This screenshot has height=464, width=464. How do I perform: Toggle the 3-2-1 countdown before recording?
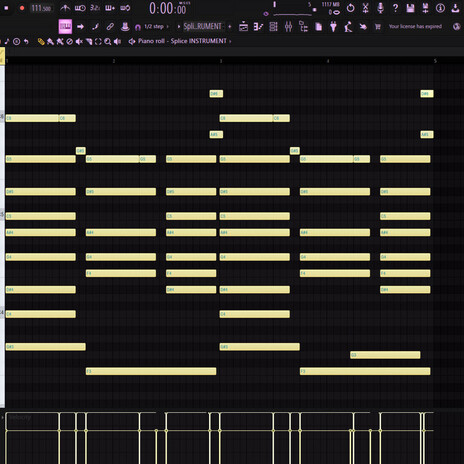coord(95,8)
